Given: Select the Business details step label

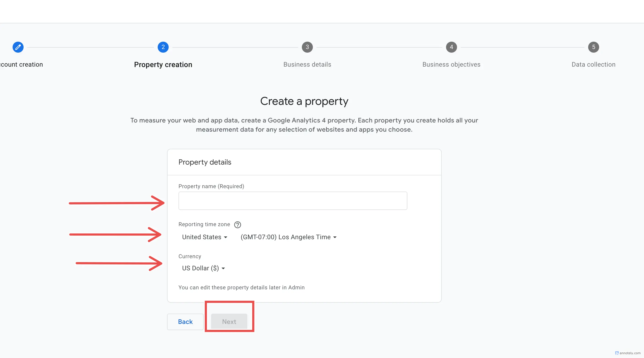Looking at the screenshot, I should coord(307,65).
